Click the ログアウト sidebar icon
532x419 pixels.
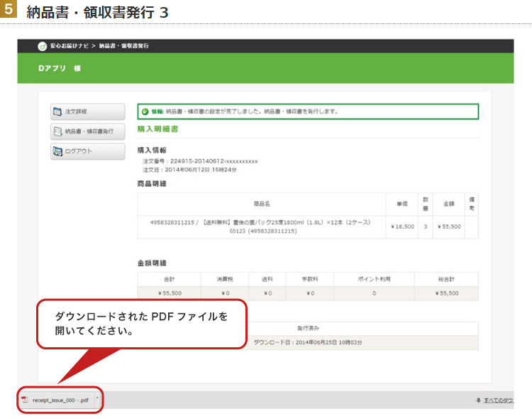click(x=57, y=151)
